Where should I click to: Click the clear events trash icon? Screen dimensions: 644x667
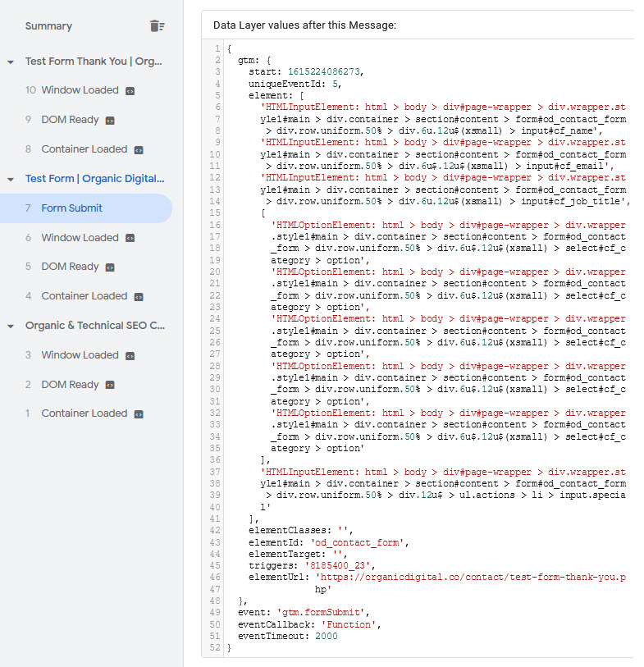tap(157, 26)
